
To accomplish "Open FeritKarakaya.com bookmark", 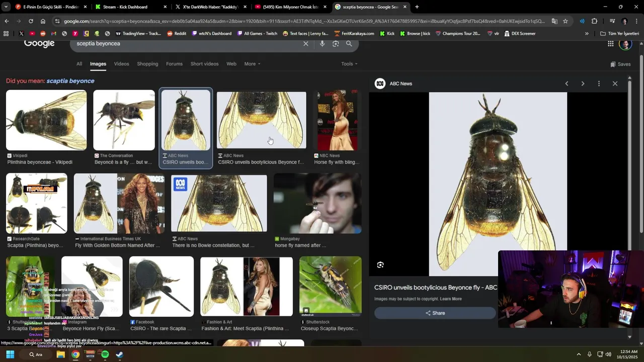I will point(354,34).
